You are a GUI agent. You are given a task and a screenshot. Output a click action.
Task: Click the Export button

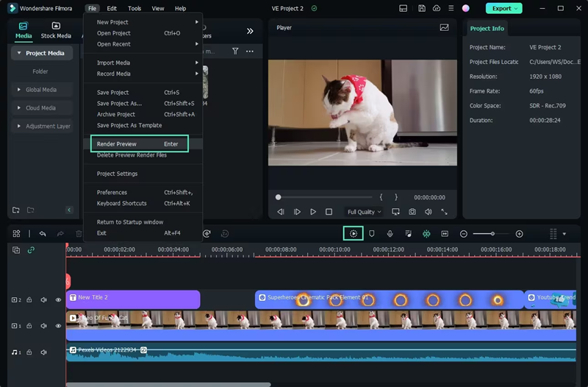pyautogui.click(x=503, y=8)
